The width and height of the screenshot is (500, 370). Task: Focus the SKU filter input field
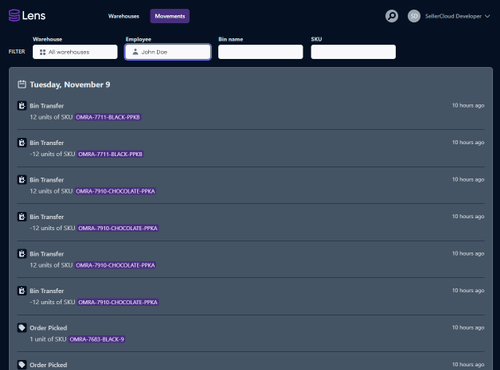[353, 52]
